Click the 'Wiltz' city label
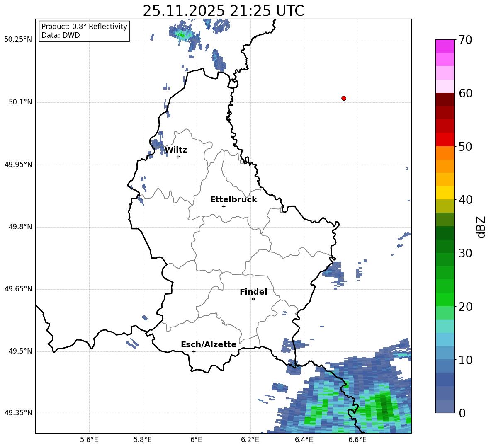This screenshot has height=448, width=491. click(176, 150)
